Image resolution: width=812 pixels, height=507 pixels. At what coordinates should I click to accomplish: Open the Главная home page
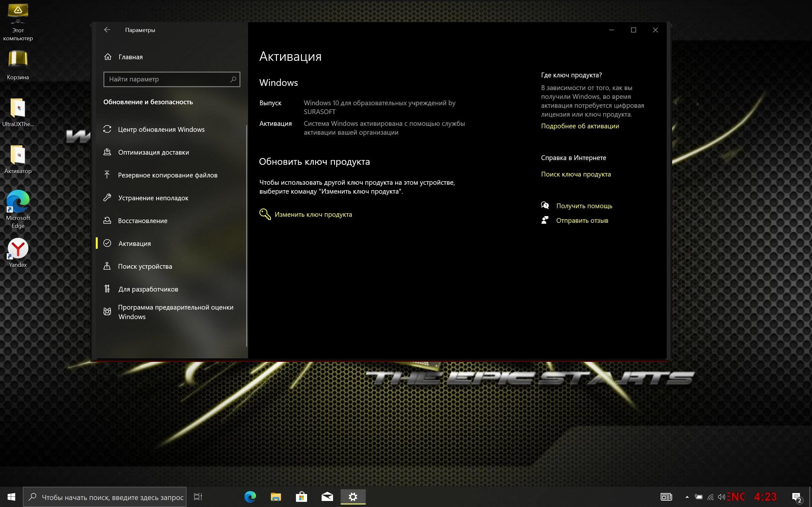(130, 57)
